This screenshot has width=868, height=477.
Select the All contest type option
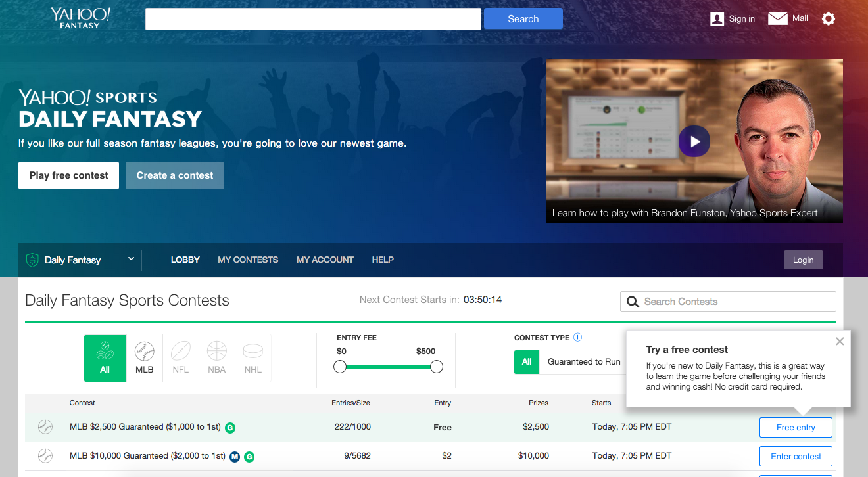[527, 362]
